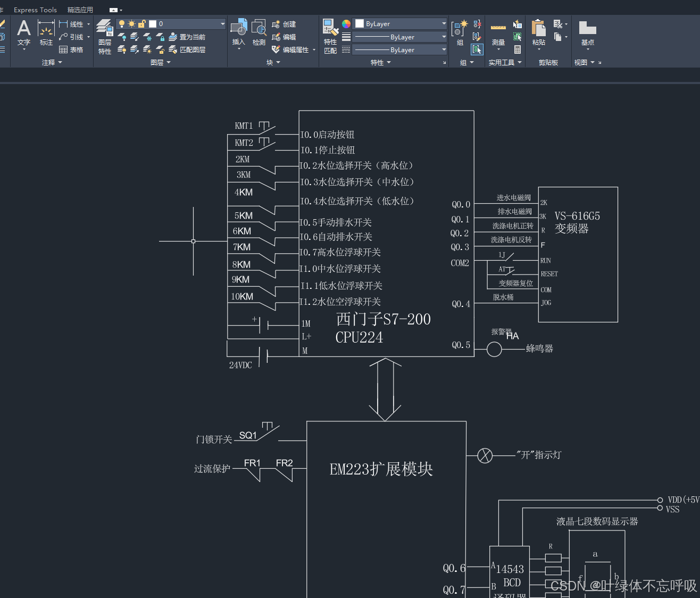
Task: Open the lineweight ByLayer dropdown
Action: 444,36
